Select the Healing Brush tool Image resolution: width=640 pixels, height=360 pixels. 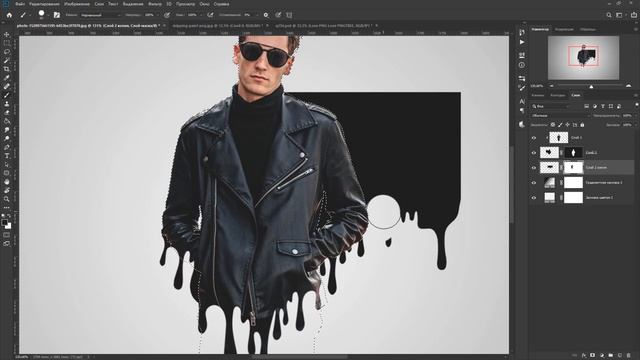7,87
